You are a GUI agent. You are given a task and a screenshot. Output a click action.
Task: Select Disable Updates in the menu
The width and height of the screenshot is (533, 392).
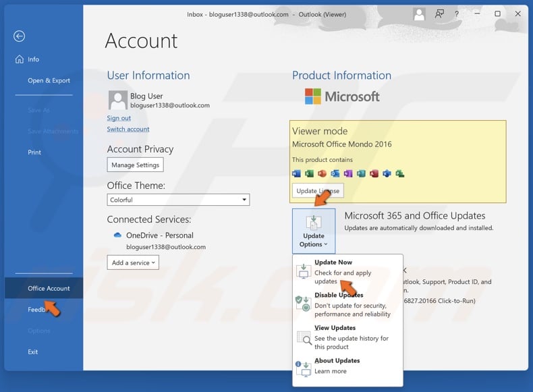coord(347,304)
